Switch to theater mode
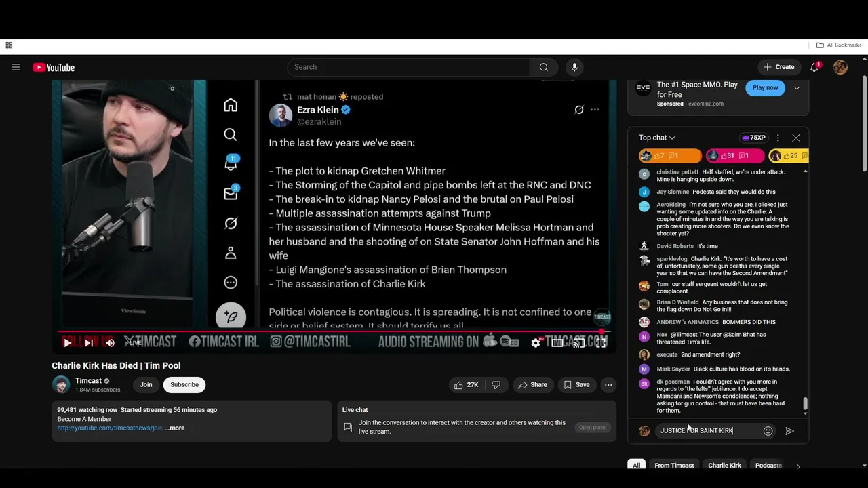The width and height of the screenshot is (868, 488). pyautogui.click(x=557, y=343)
